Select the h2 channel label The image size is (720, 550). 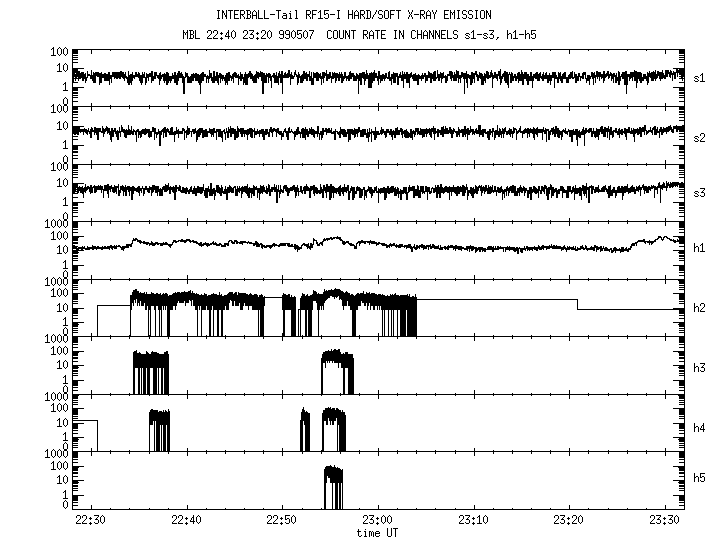click(700, 309)
